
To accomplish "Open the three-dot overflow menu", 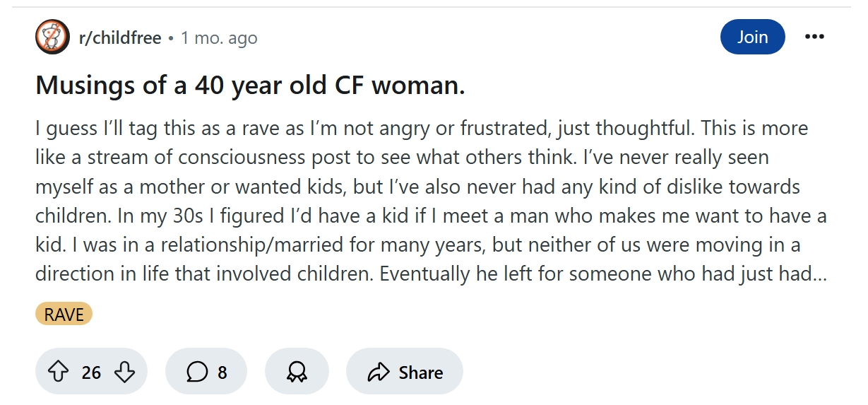I will [x=814, y=37].
